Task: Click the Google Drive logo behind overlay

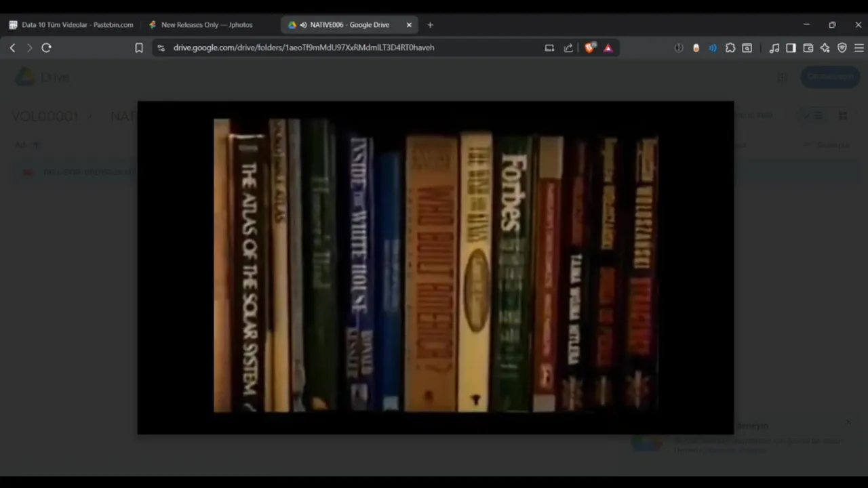Action: tap(25, 77)
